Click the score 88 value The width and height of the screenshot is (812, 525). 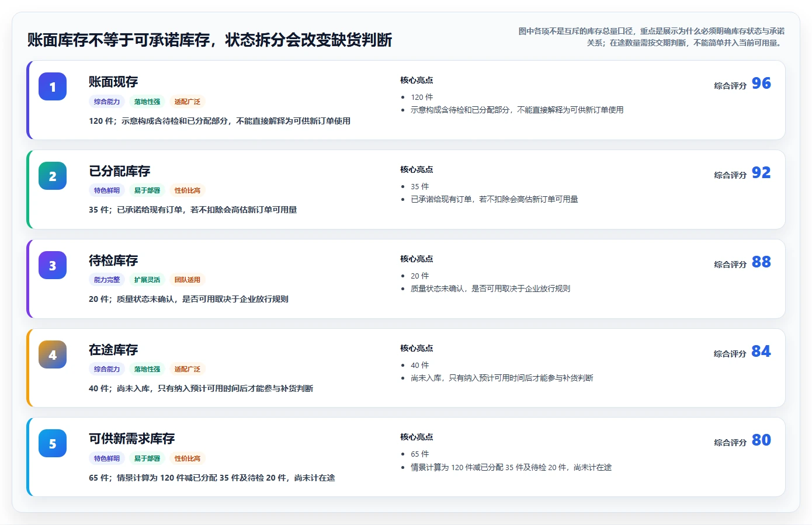point(761,262)
